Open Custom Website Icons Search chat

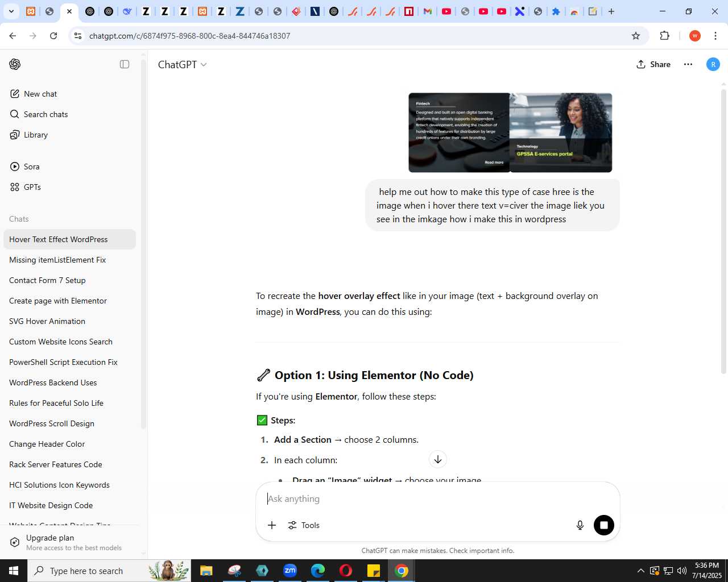(69, 342)
